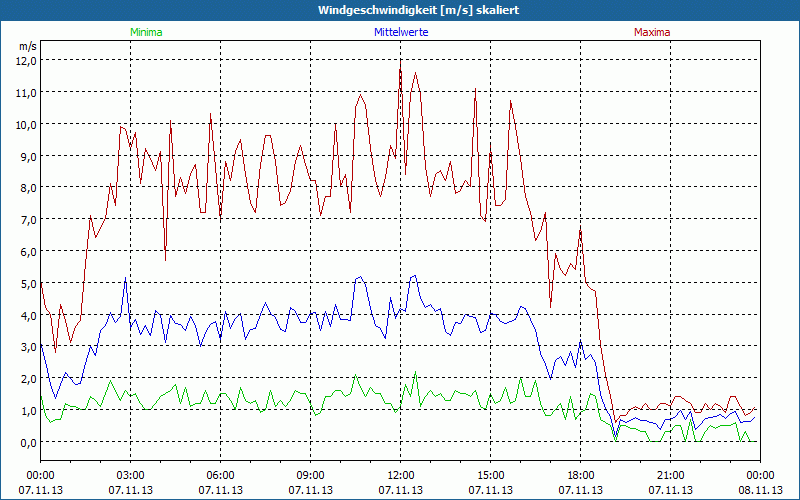Select the blue 'Mittelwerte' legend label
The width and height of the screenshot is (800, 500).
pyautogui.click(x=401, y=32)
